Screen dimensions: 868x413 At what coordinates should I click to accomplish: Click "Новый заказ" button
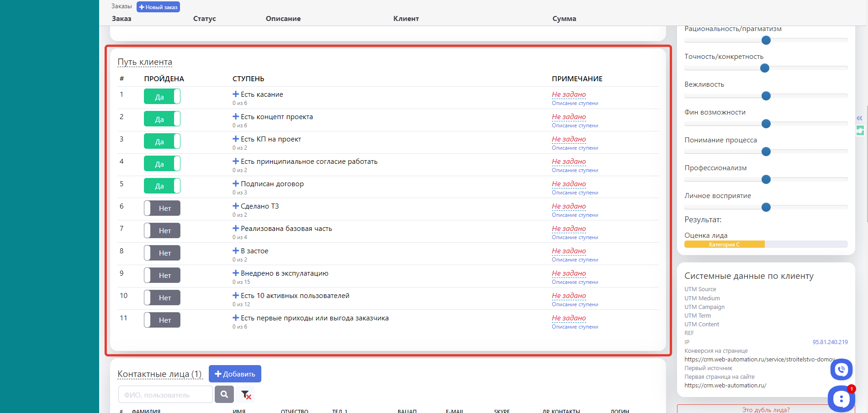coord(158,7)
